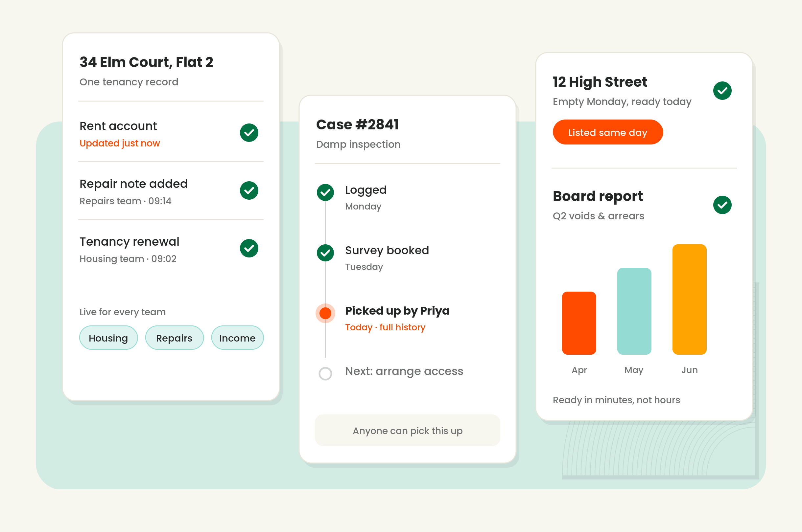Viewport: 802px width, 532px height.
Task: Click Ready in minutes, not hours caption
Action: (x=616, y=400)
